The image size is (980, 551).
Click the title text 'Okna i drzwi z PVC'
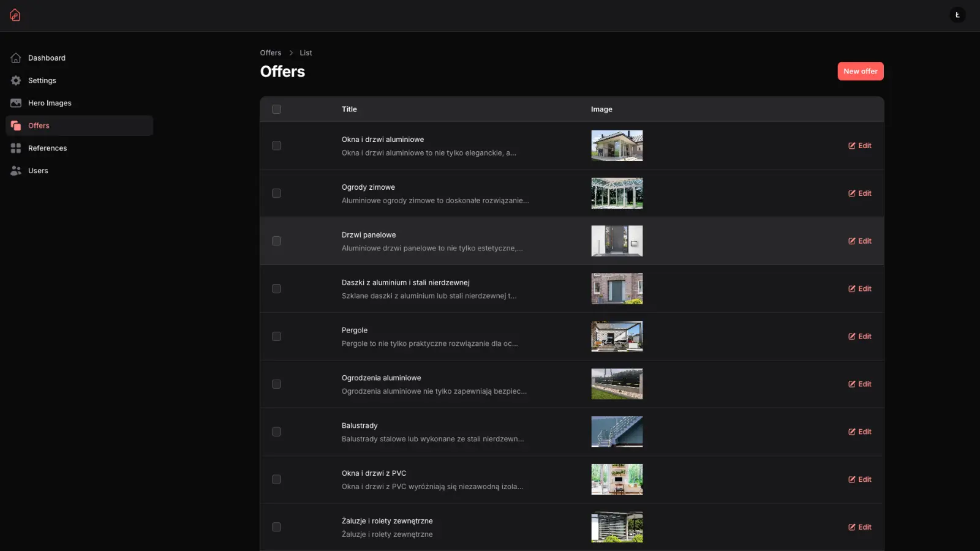pyautogui.click(x=374, y=473)
